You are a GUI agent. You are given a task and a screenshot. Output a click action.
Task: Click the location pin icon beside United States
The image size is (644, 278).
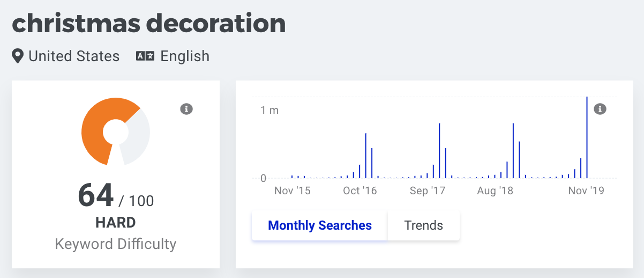18,56
